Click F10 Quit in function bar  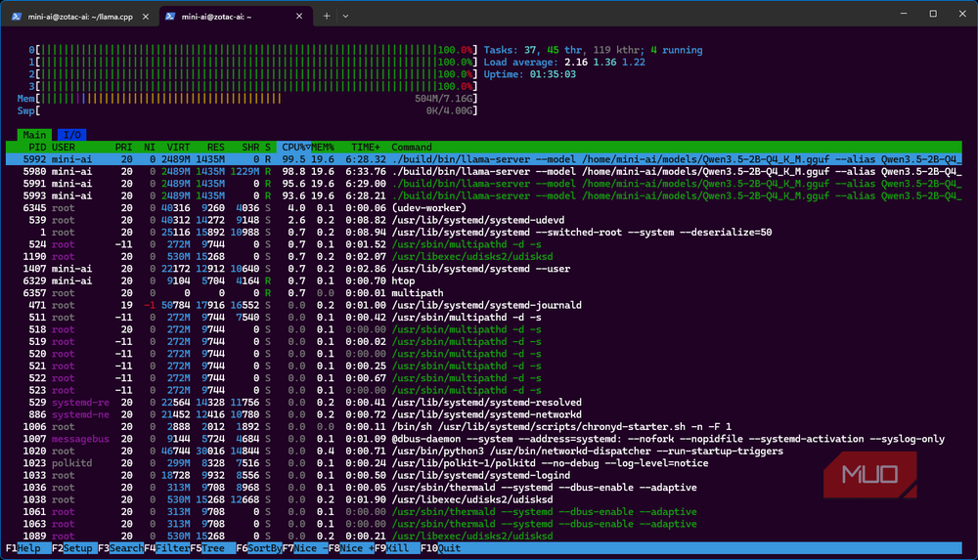point(440,548)
